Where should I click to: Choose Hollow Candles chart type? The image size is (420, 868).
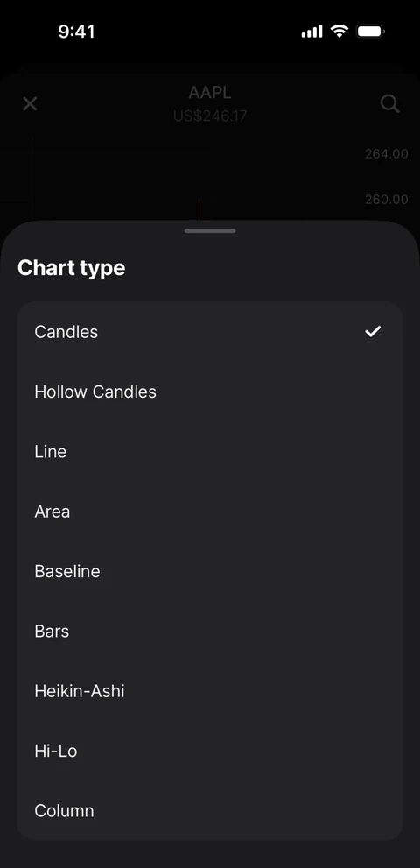pyautogui.click(x=210, y=392)
